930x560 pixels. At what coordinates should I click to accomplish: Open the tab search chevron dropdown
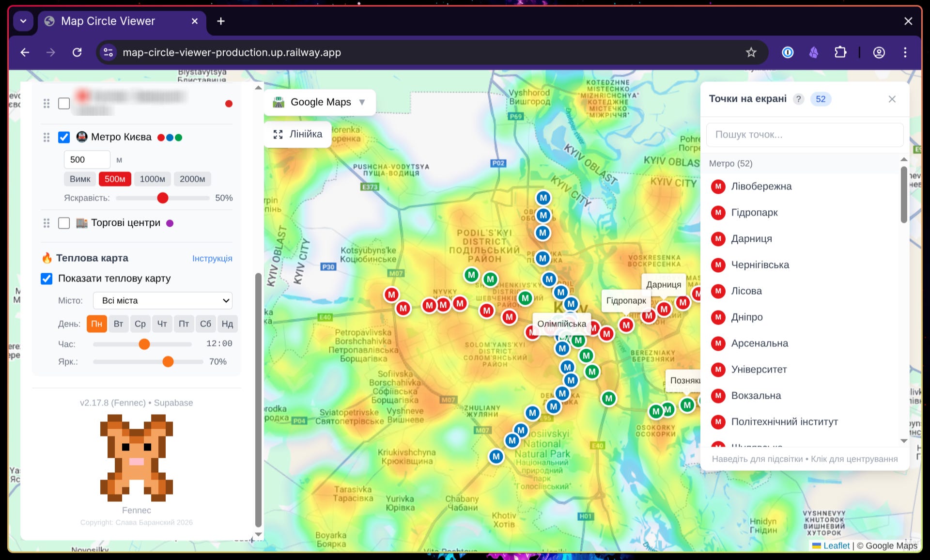click(x=23, y=21)
